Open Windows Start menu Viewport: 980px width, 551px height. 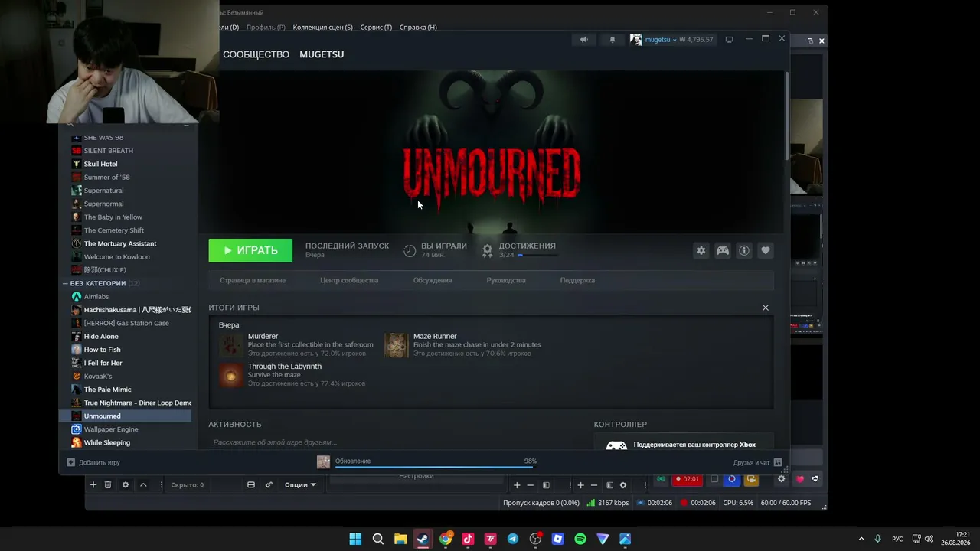(x=355, y=539)
